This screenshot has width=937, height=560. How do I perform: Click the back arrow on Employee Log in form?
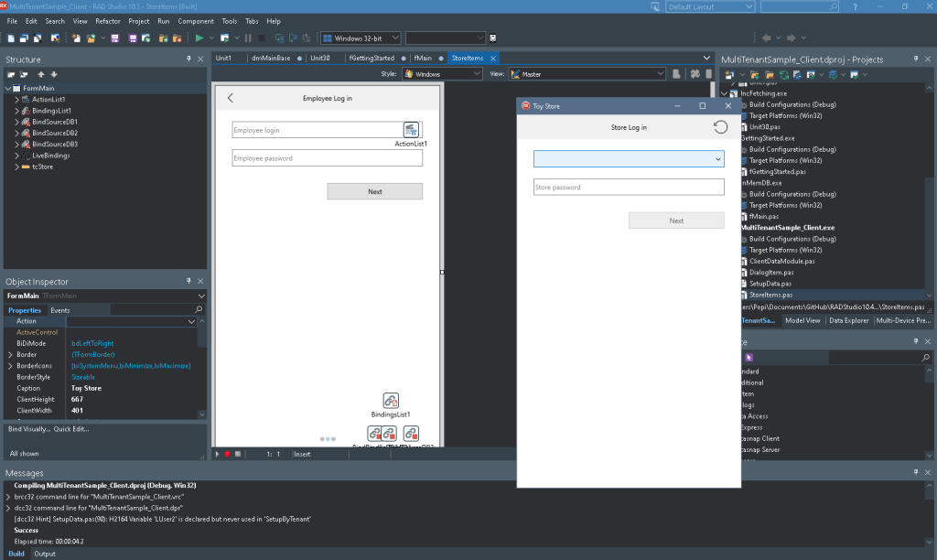231,98
